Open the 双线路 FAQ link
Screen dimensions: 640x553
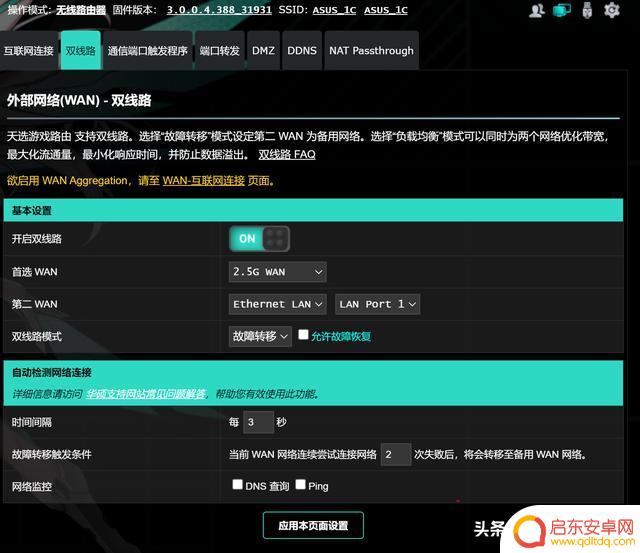[287, 154]
